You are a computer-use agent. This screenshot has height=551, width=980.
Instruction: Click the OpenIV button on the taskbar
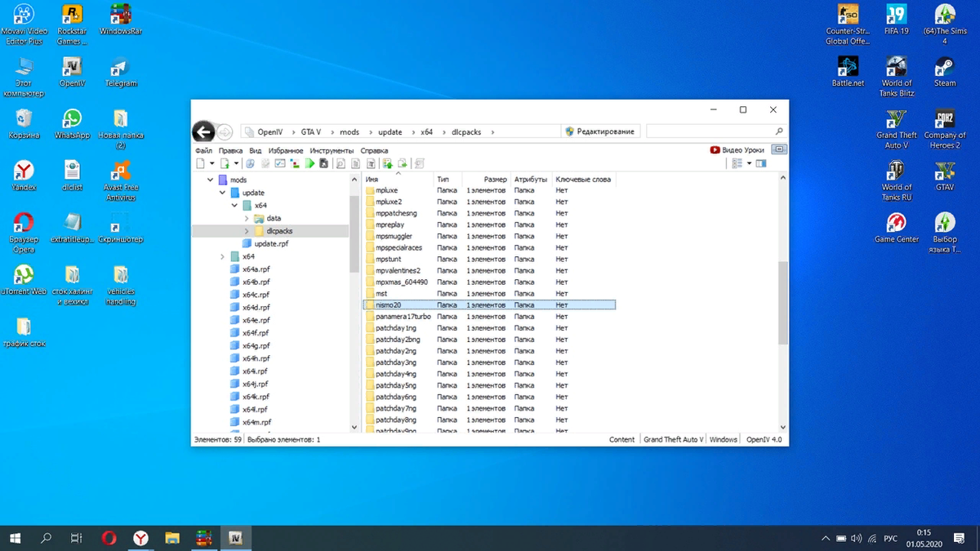(237, 538)
